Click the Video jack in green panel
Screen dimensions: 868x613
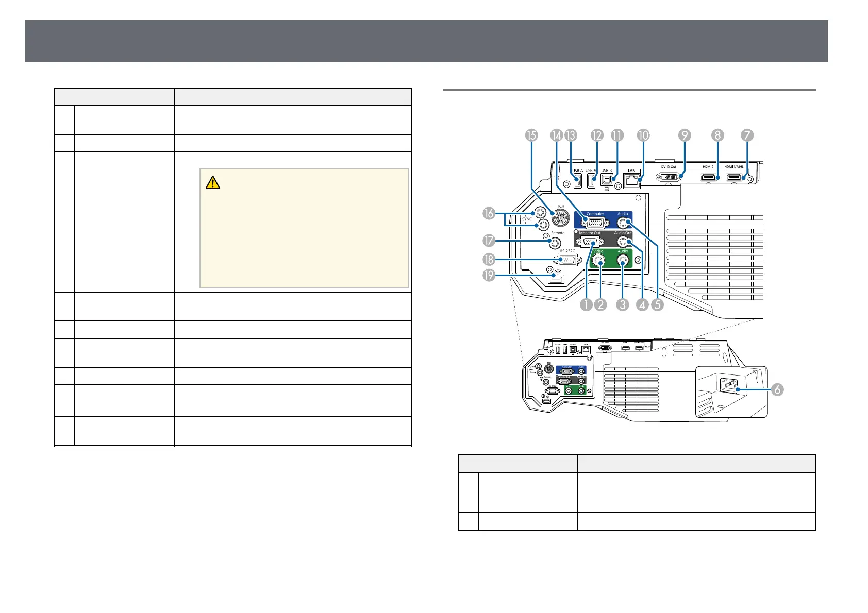599,260
